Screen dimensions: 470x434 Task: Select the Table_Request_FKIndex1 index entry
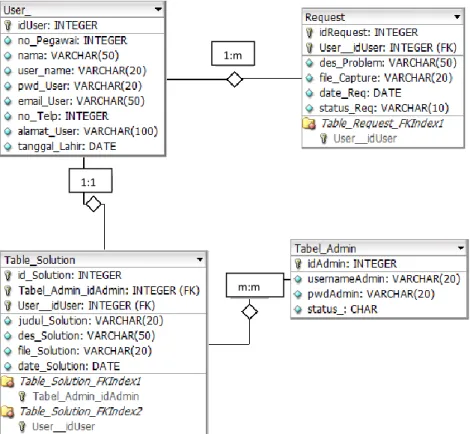382,123
